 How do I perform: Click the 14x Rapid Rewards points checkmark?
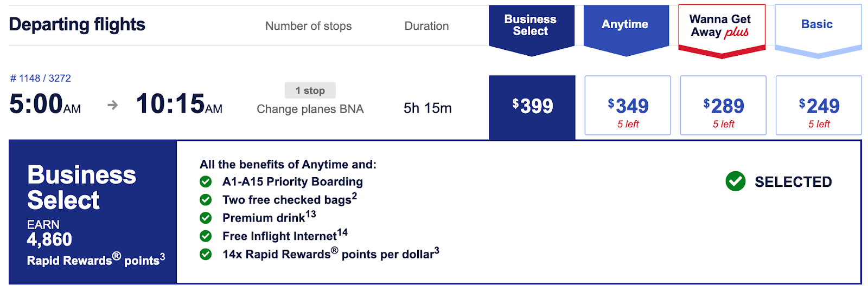point(206,254)
